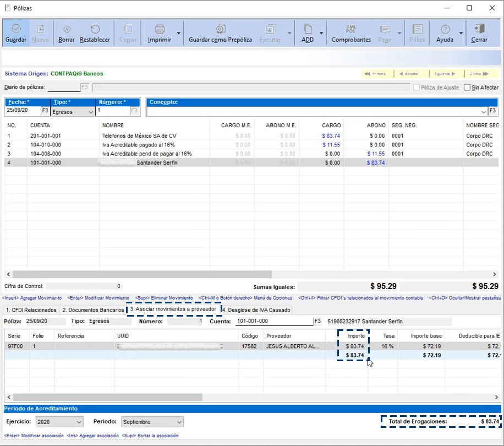Click the Restablecer icon
This screenshot has height=446, width=504.
click(95, 29)
